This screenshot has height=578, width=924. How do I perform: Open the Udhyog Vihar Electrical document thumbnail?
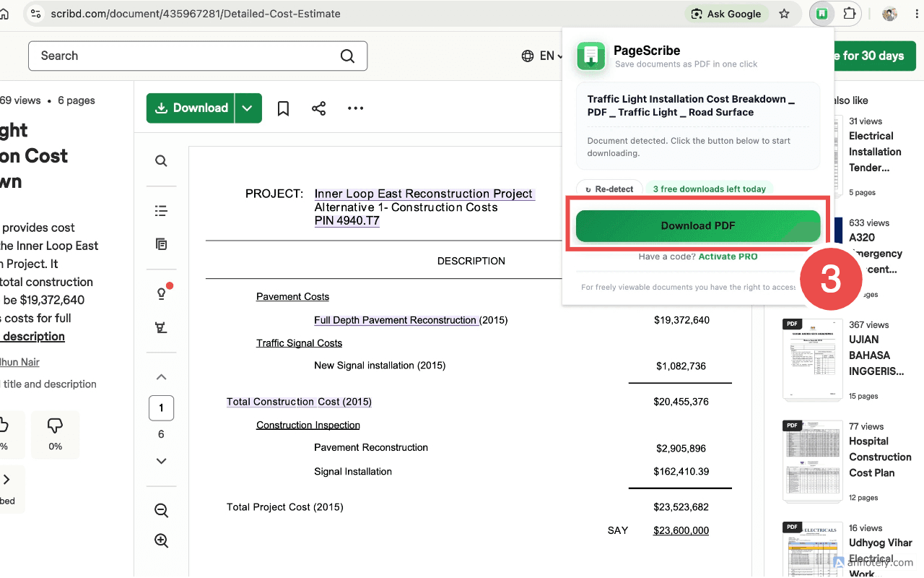click(813, 550)
